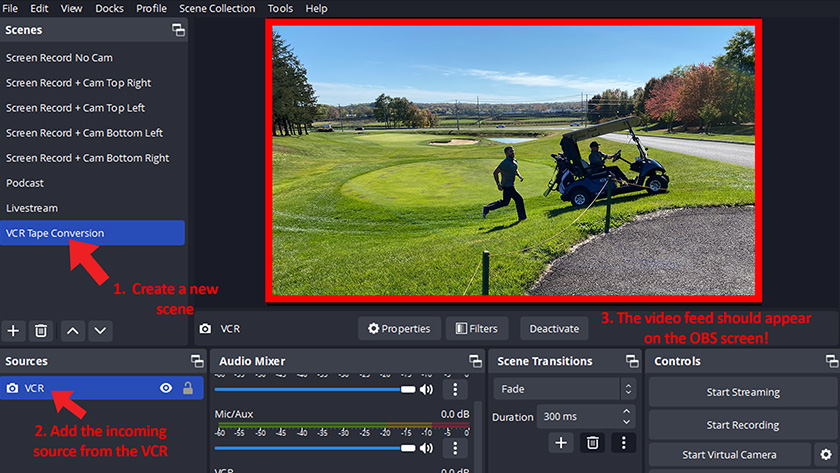Undock the Scenes panel

(x=178, y=30)
